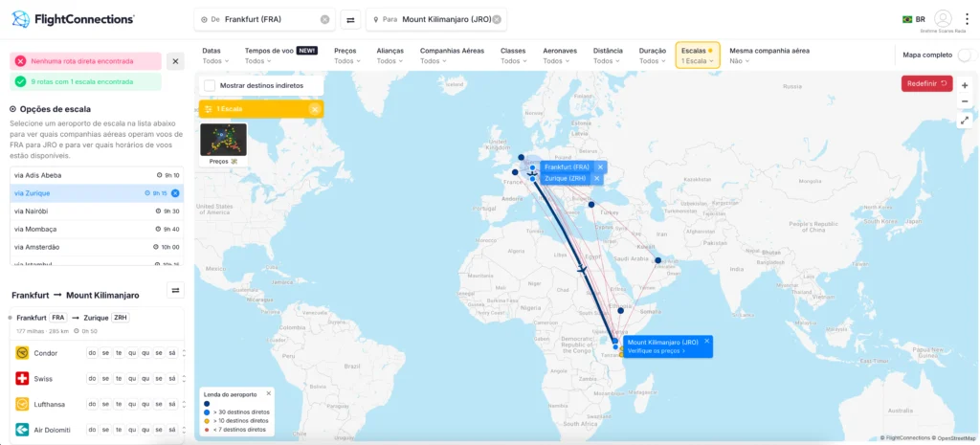Close the Zurique (ZRH) map label
The image size is (980, 445).
596,179
